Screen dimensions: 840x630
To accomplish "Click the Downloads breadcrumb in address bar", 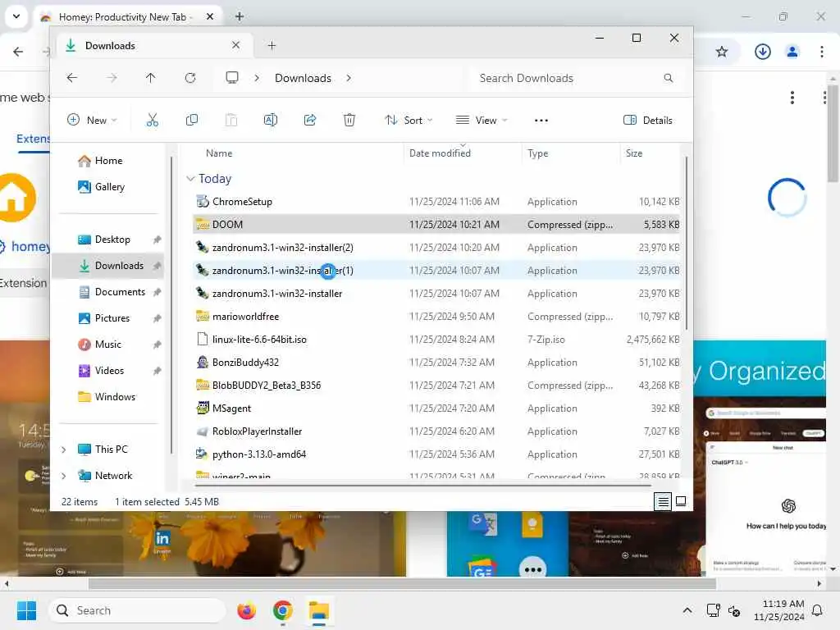I will (x=303, y=78).
